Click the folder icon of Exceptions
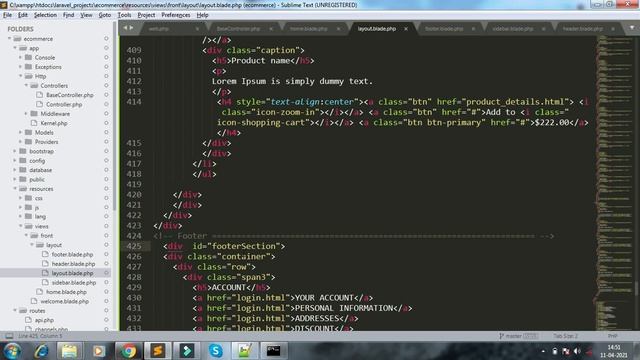The image size is (640, 360). point(29,67)
